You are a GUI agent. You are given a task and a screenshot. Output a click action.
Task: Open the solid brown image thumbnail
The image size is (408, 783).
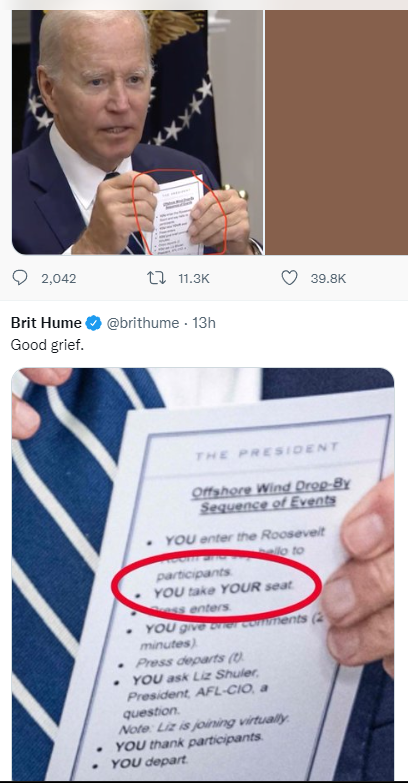[336, 132]
